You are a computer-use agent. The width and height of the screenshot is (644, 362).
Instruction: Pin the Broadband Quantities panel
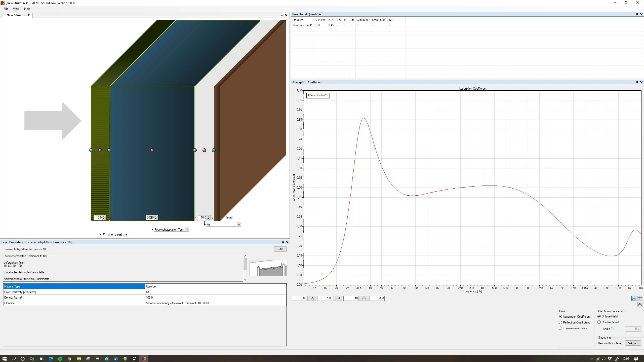637,14
